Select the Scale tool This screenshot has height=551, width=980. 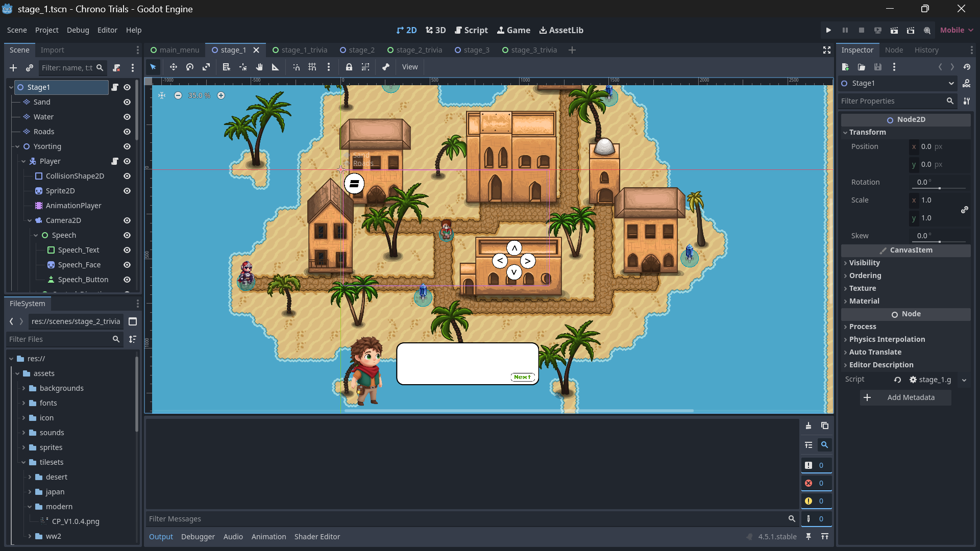point(206,67)
